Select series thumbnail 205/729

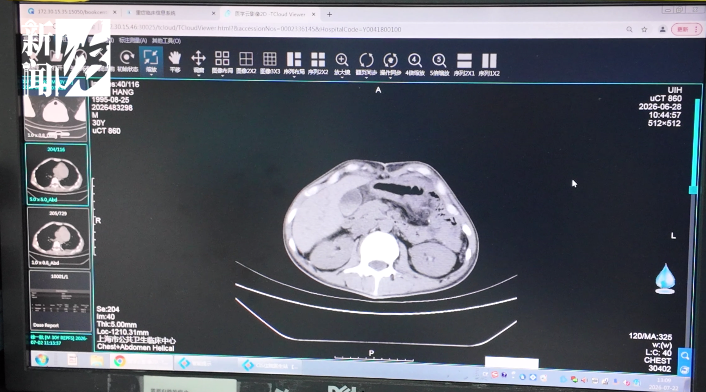59,238
